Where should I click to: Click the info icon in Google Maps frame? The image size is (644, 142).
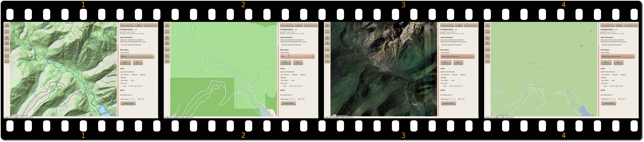click(x=487, y=25)
